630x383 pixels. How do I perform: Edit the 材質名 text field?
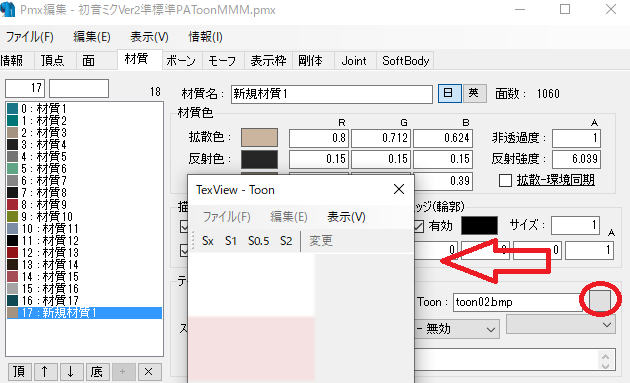click(332, 94)
